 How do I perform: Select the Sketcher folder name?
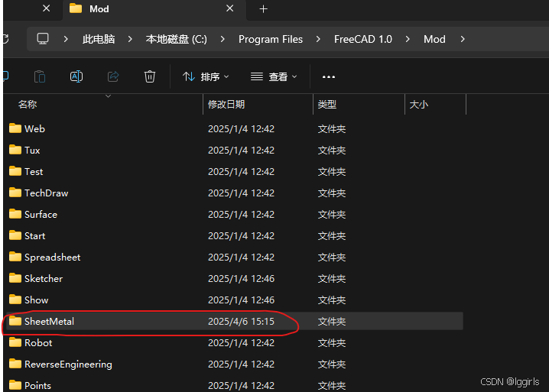click(x=44, y=279)
